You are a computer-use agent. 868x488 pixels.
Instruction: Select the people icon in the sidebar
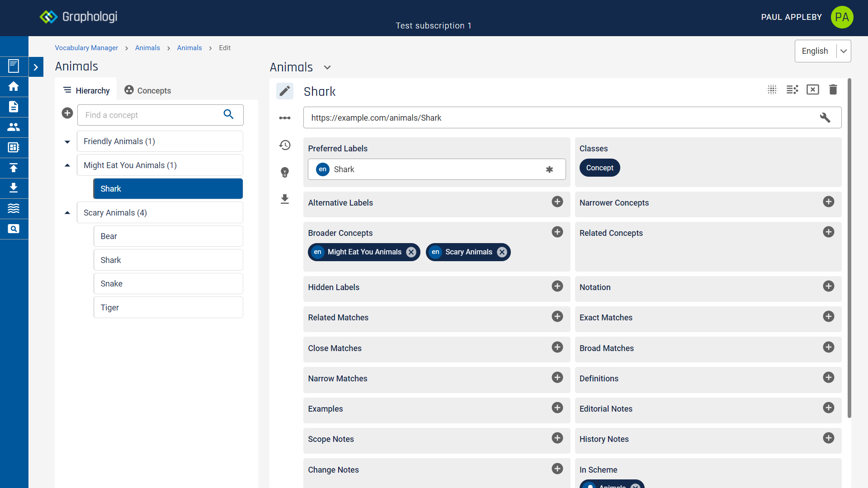[x=14, y=127]
